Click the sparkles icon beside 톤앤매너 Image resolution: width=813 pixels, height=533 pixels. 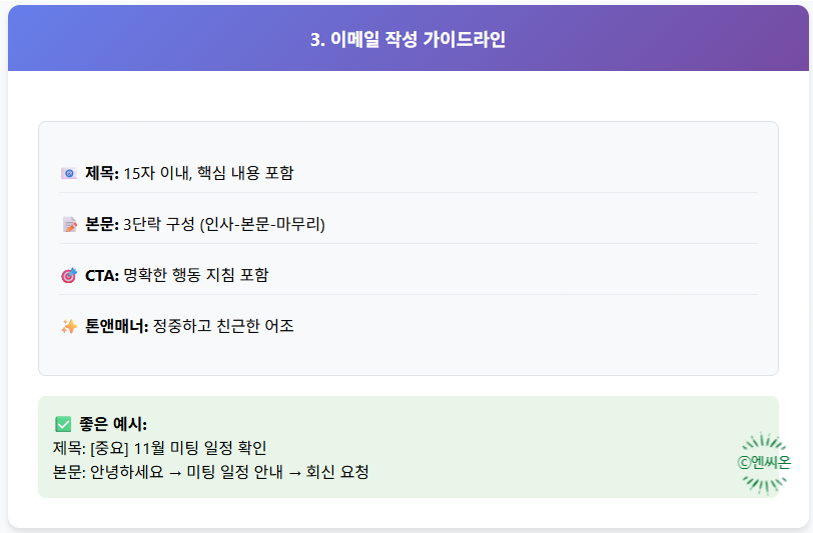(69, 326)
